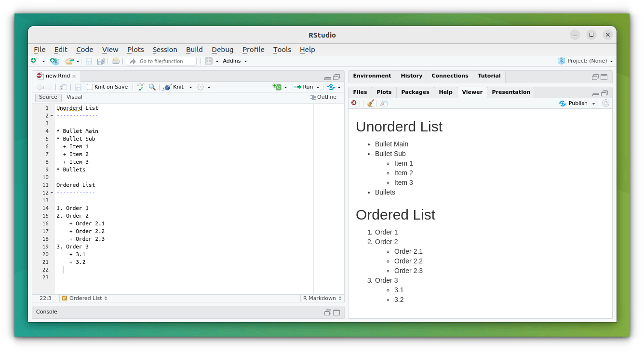Viewport: 644px width, 352px height.
Task: Click the editor publish blue icon
Action: (x=331, y=87)
